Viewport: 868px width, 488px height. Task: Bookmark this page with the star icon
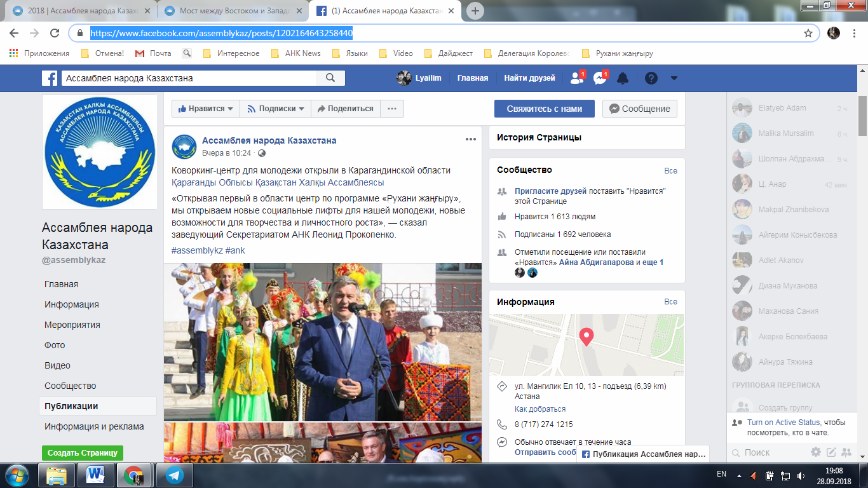click(x=808, y=33)
